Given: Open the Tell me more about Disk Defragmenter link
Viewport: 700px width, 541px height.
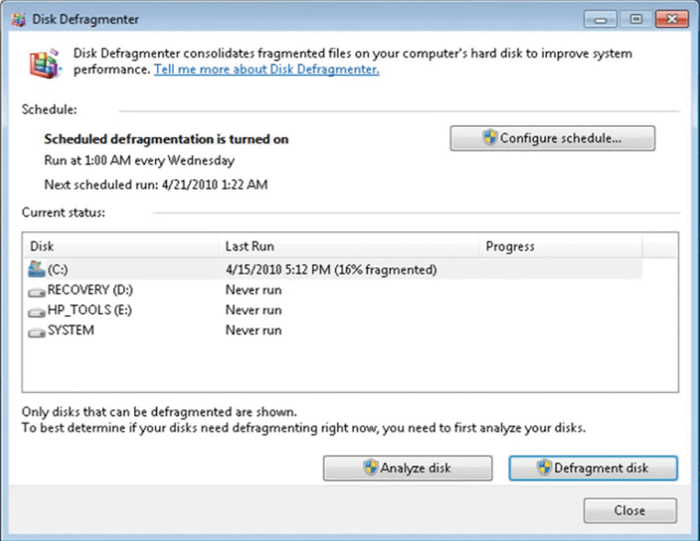Looking at the screenshot, I should [266, 69].
